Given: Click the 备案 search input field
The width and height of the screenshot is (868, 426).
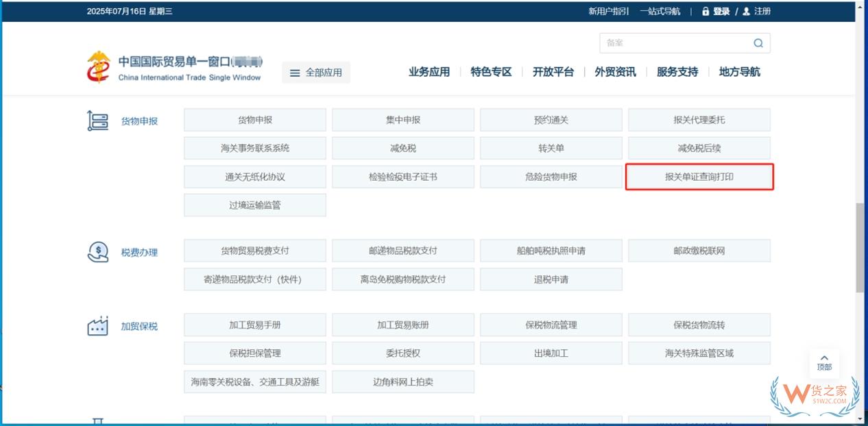Looking at the screenshot, I should (x=672, y=42).
